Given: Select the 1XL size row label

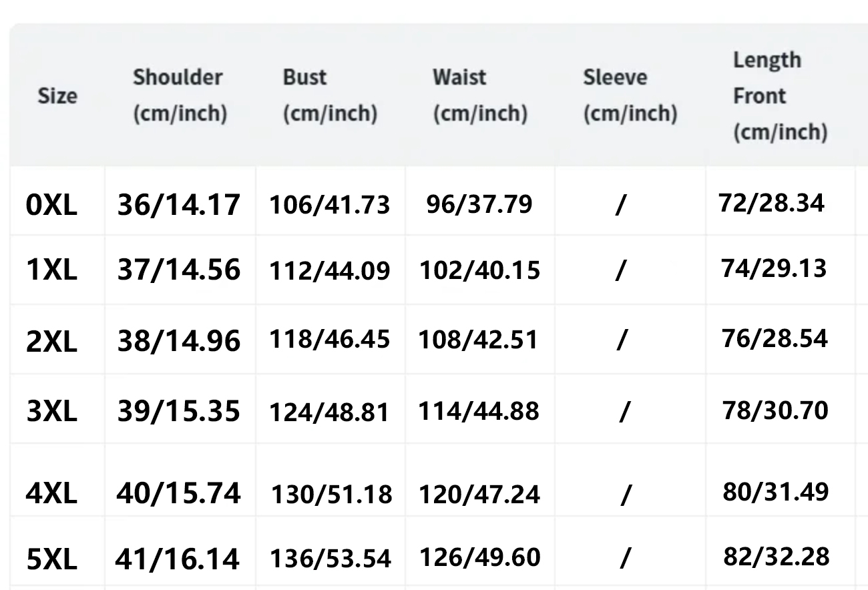Looking at the screenshot, I should pyautogui.click(x=51, y=270).
